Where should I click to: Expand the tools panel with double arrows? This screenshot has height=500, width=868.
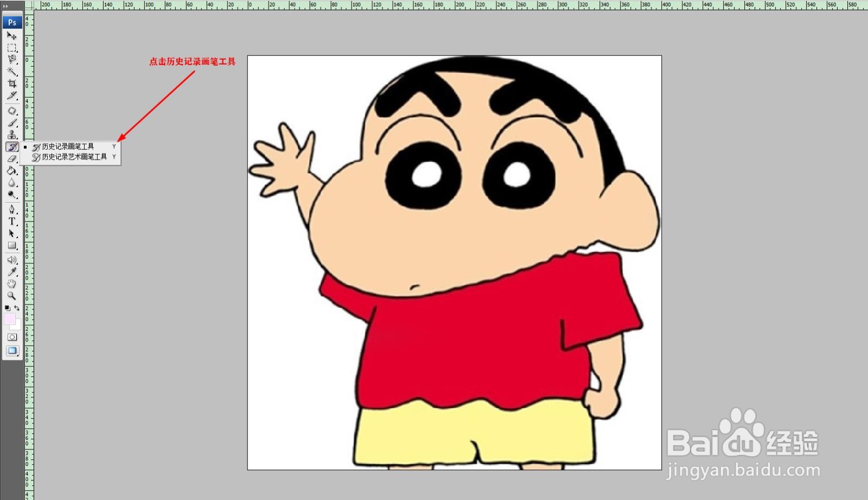(5, 6)
